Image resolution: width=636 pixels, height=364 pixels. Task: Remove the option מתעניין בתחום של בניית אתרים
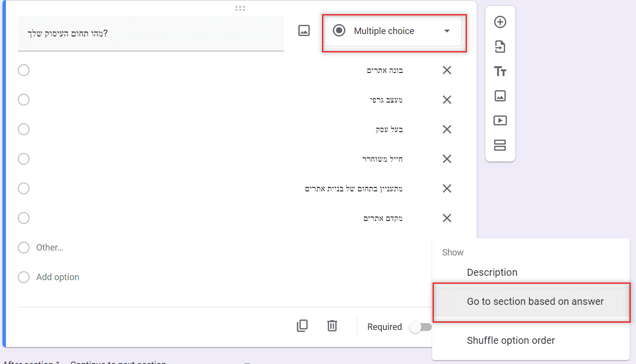[447, 188]
